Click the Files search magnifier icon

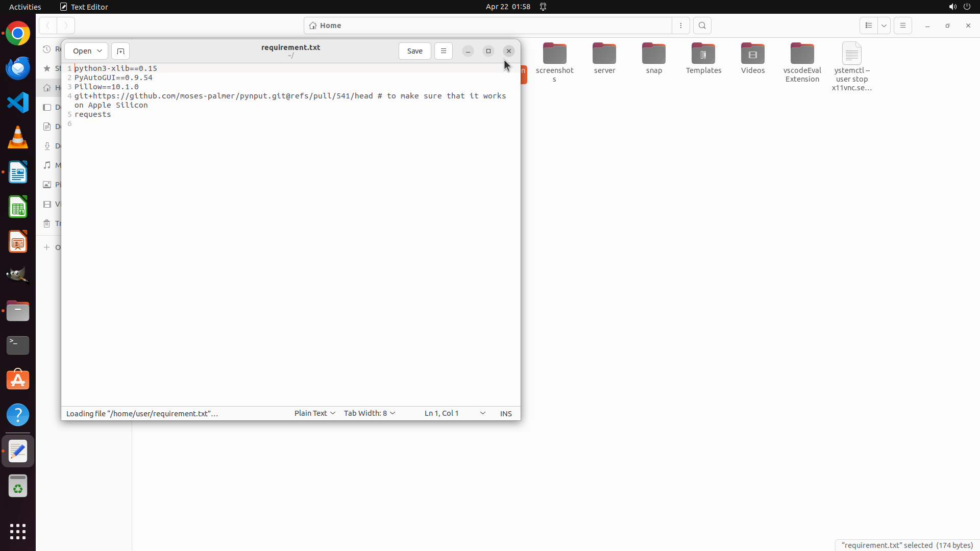pyautogui.click(x=702, y=26)
